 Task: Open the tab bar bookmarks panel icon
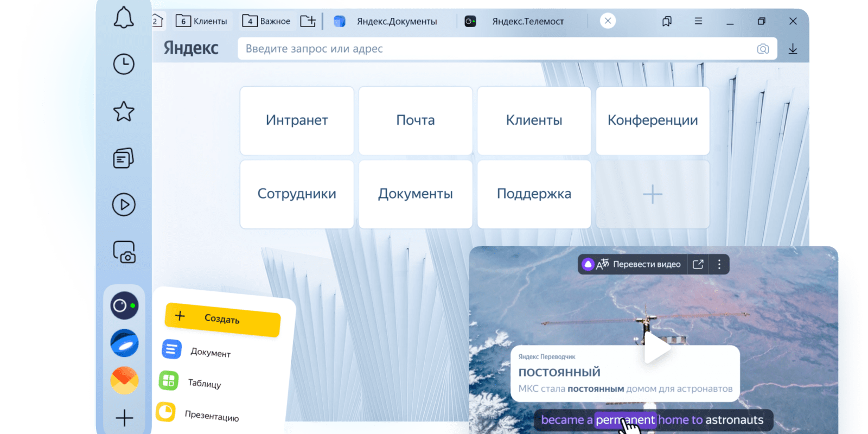click(667, 21)
